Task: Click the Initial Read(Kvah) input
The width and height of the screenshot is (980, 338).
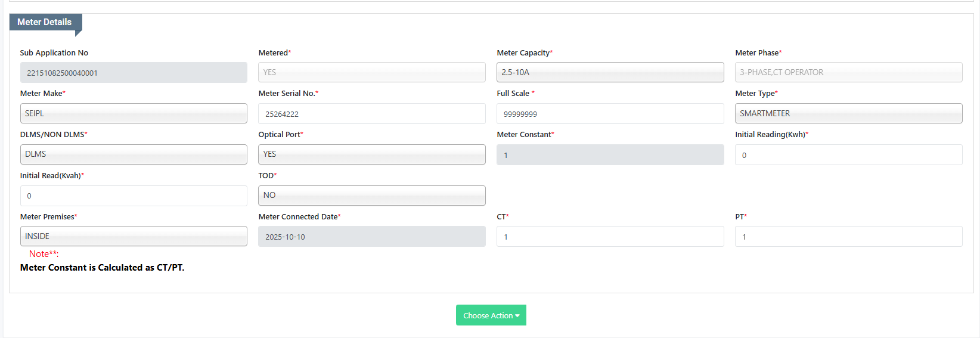Action: point(134,196)
